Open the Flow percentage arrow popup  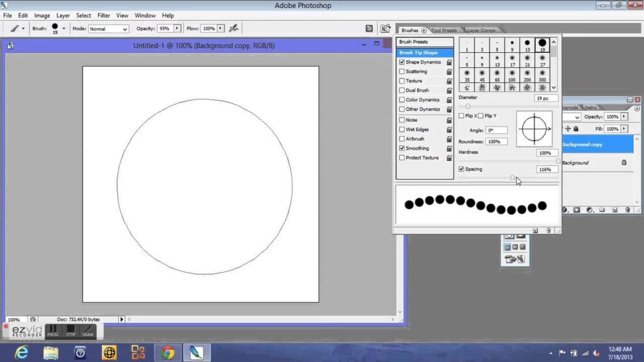[221, 28]
